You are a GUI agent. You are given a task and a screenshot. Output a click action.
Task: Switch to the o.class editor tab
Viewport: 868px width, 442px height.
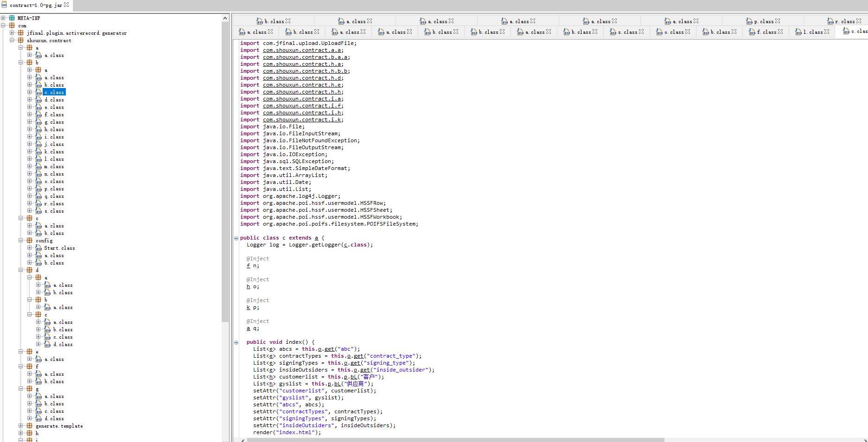tap(673, 32)
